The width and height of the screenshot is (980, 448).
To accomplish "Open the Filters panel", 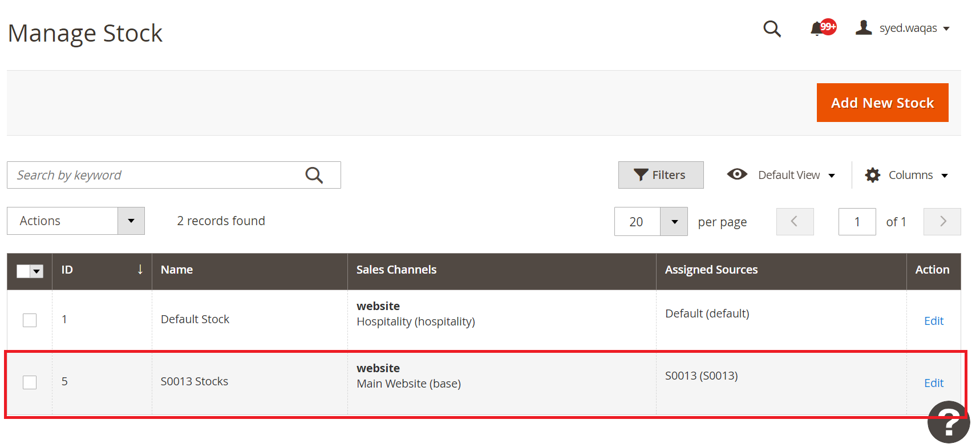I will coord(661,175).
